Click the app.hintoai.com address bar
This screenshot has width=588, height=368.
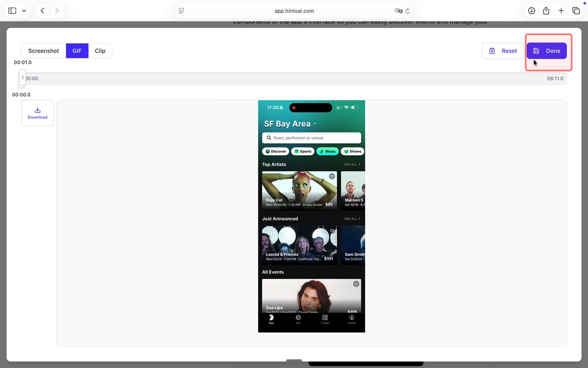pos(294,11)
